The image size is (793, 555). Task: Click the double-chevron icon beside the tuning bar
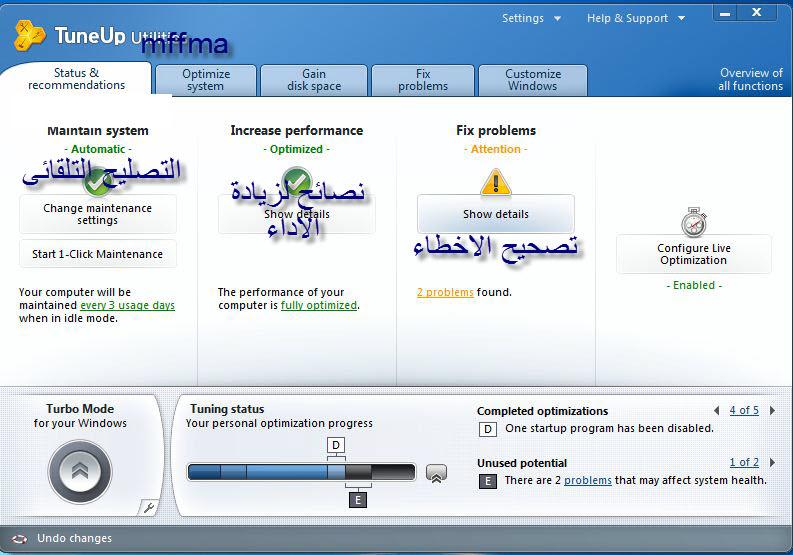(436, 474)
